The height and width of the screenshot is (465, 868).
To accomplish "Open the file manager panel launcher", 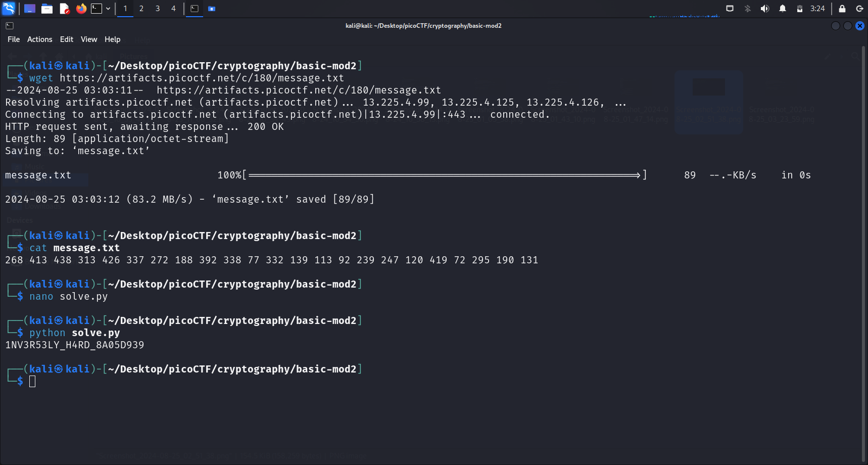I will coord(47,9).
